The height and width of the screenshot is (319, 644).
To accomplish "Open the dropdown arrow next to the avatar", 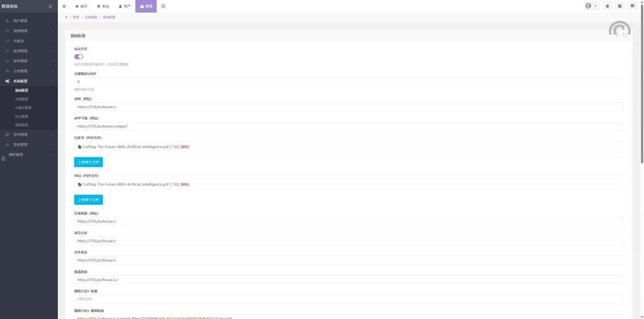I will 596,6.
